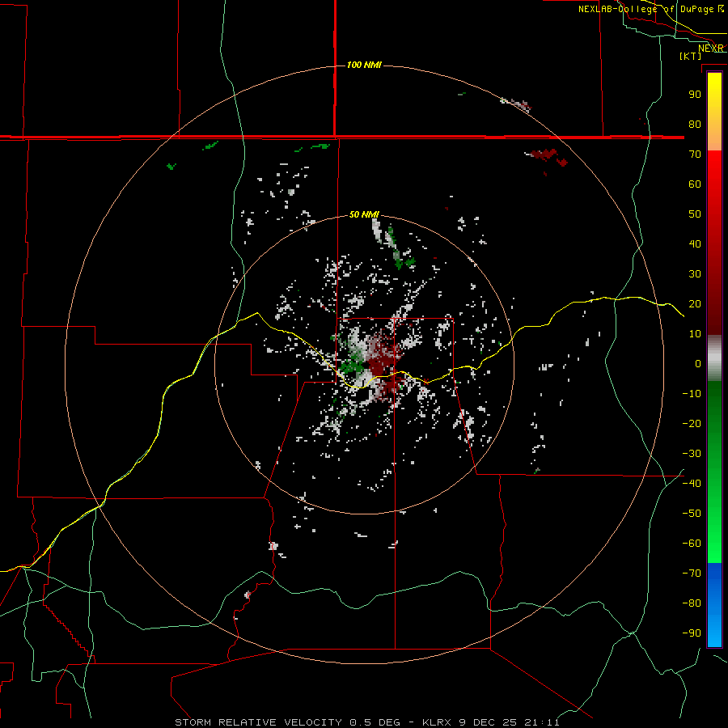Click the 50 value on velocity scale
728x728 pixels.
695,214
